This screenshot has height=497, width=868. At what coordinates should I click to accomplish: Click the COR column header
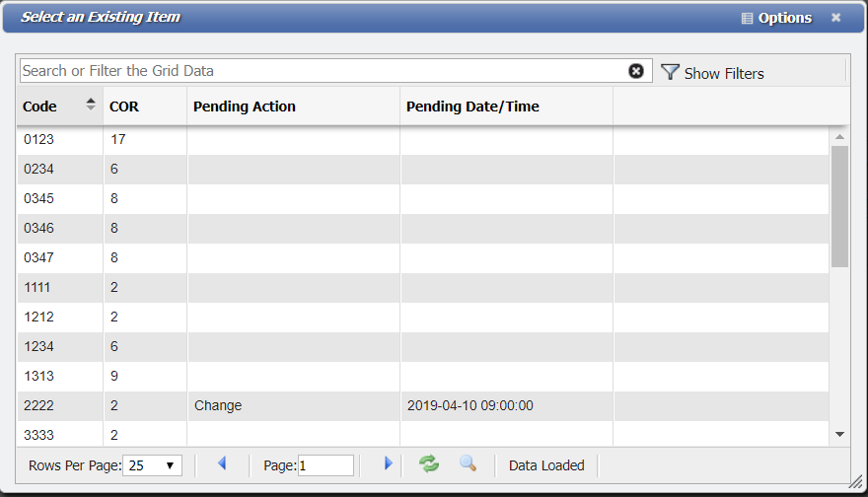[x=124, y=106]
